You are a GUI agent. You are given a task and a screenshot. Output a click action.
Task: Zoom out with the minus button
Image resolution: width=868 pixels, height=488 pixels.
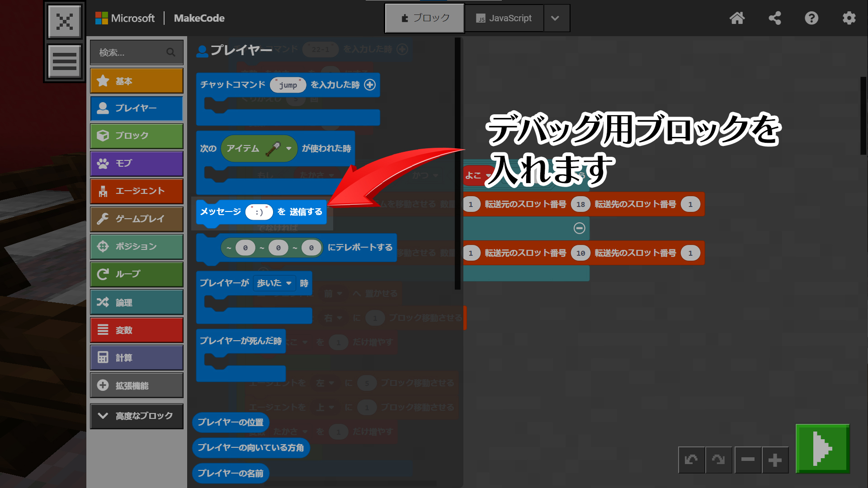pos(748,460)
